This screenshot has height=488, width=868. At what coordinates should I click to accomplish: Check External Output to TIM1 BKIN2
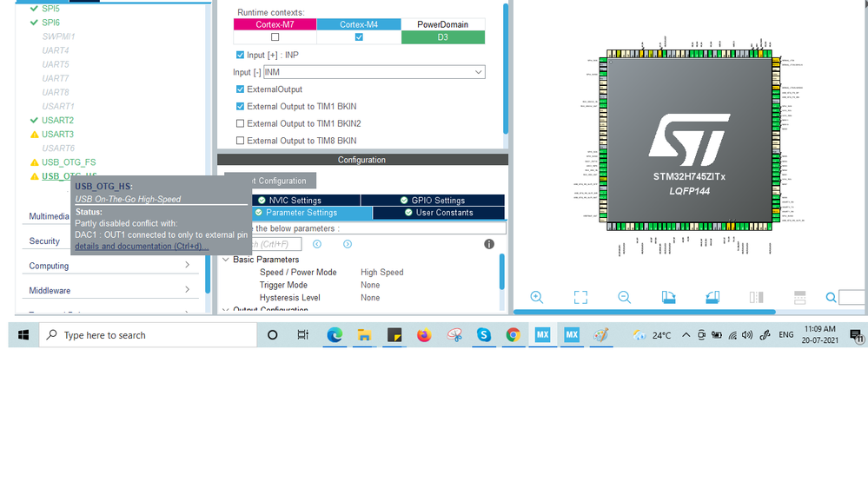[x=240, y=123]
